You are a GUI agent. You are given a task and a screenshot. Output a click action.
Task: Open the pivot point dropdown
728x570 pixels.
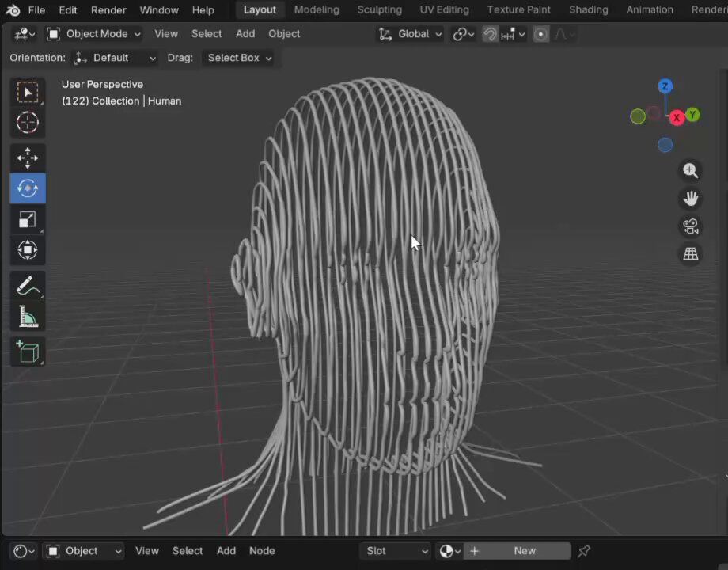tap(464, 34)
